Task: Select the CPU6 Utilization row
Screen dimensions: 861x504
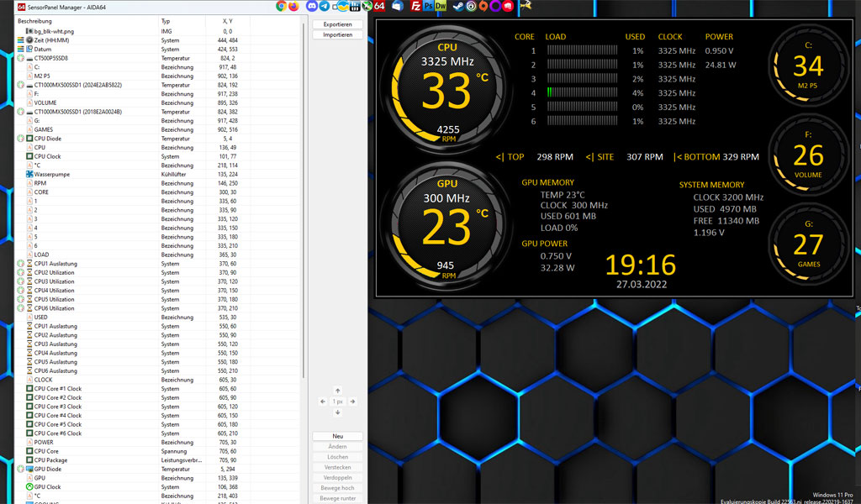Action: click(158, 308)
